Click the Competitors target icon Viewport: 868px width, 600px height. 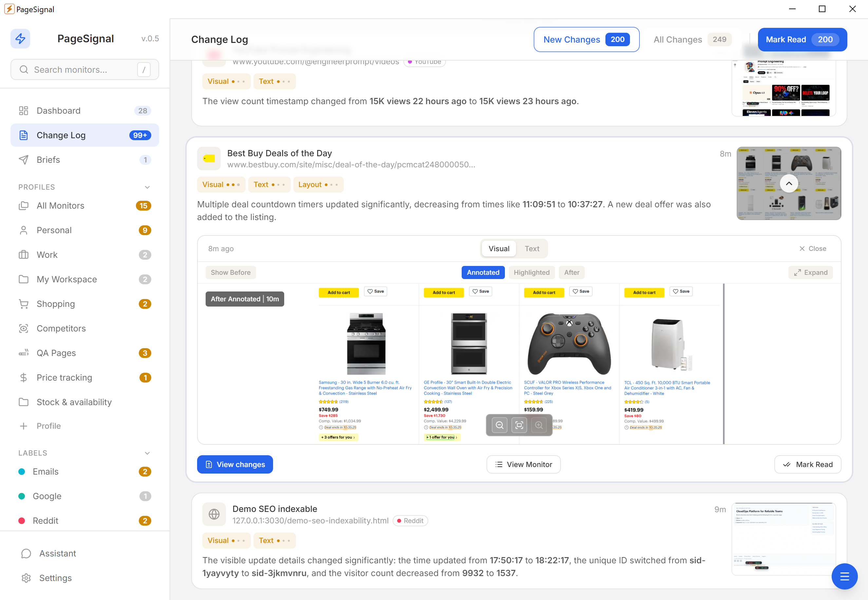24,328
